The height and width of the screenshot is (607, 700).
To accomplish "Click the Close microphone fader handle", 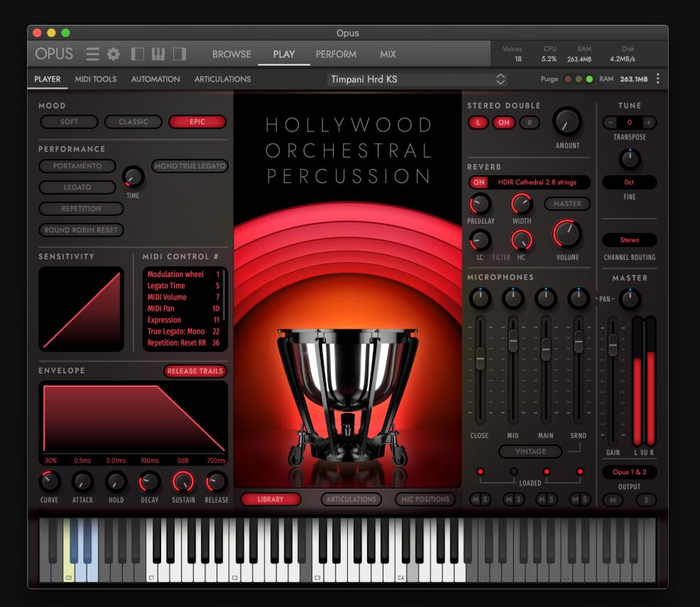I will 480,360.
